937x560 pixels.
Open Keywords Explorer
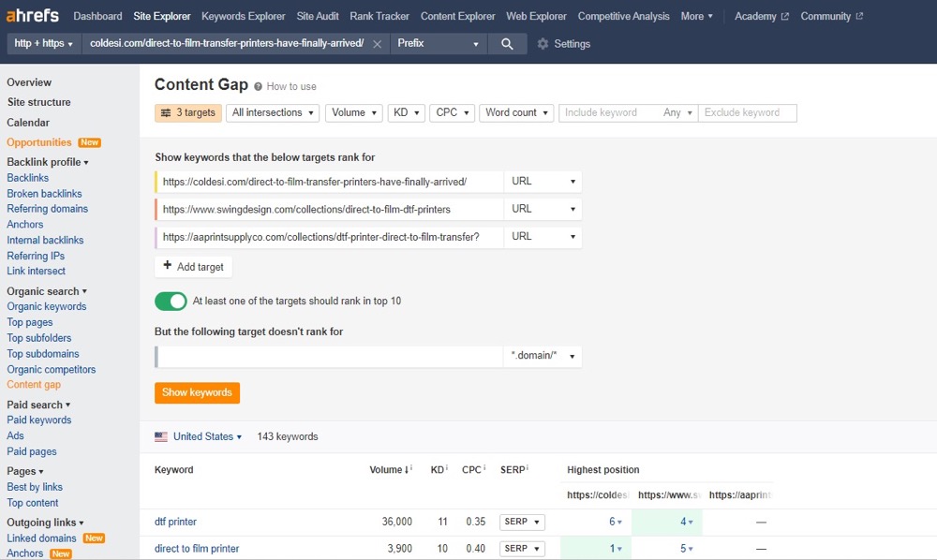pyautogui.click(x=244, y=16)
